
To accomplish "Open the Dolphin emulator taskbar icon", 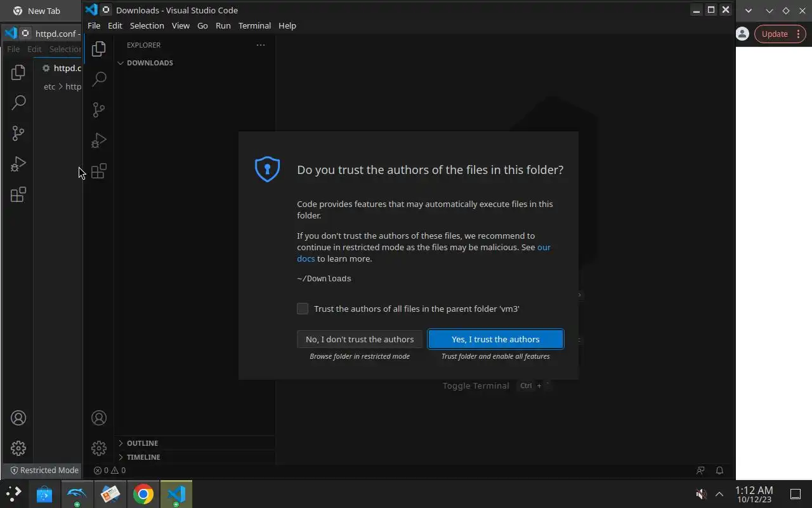I will click(77, 494).
